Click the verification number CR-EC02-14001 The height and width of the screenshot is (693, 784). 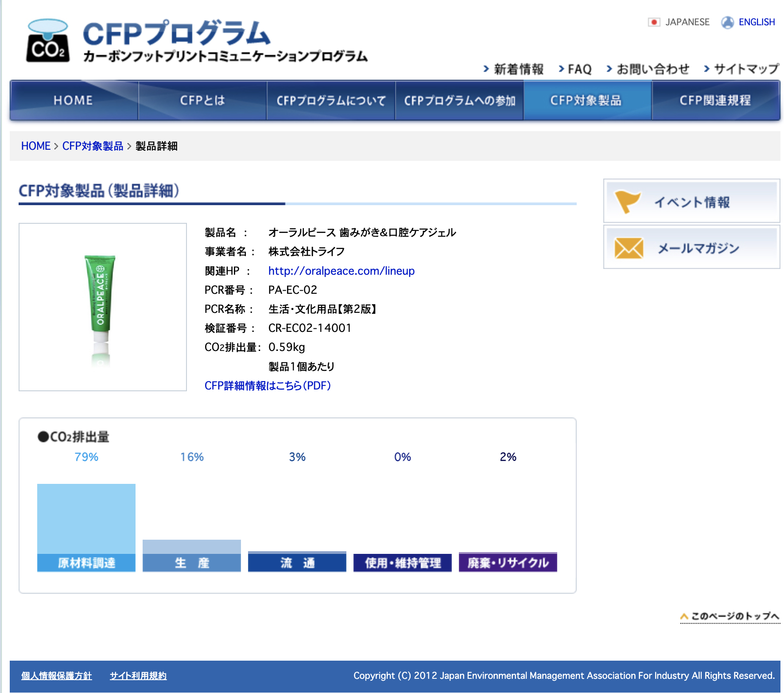(310, 328)
